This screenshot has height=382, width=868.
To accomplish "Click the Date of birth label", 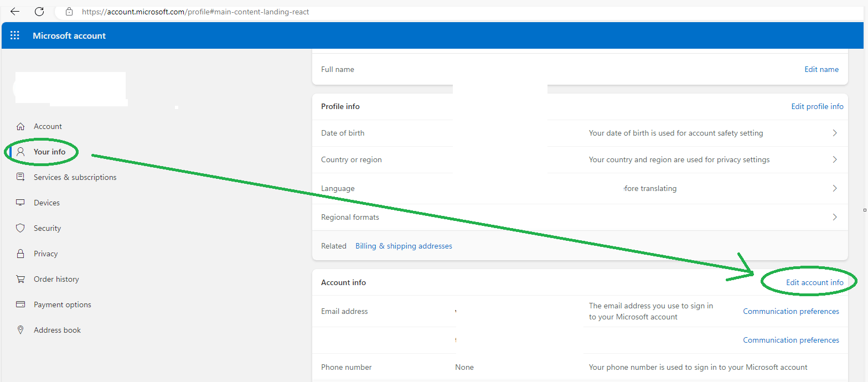I will coord(343,133).
